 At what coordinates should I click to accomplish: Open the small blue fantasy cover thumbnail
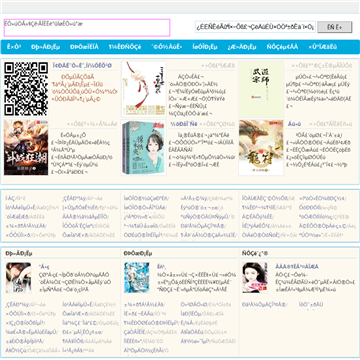point(137,278)
